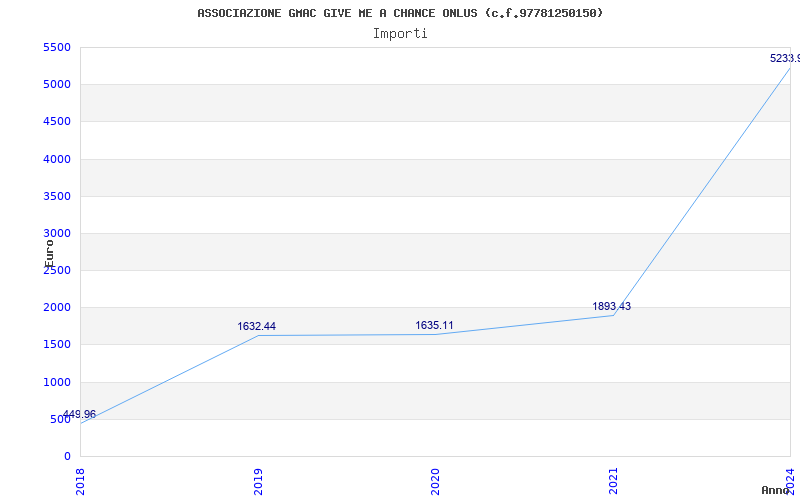Select the 1632.44 data point label
This screenshot has height=500, width=800.
pyautogui.click(x=257, y=327)
